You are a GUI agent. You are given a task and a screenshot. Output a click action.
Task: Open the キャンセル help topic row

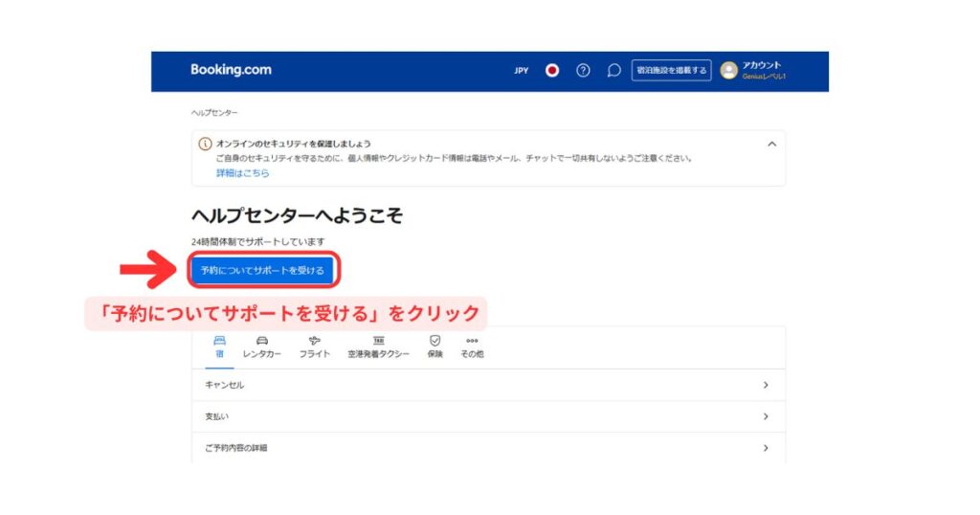[x=488, y=385]
